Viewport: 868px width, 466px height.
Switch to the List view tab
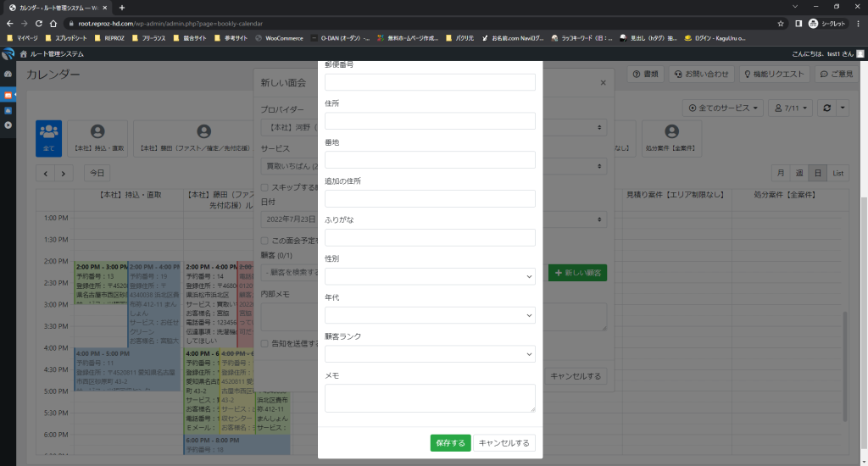[x=838, y=173]
